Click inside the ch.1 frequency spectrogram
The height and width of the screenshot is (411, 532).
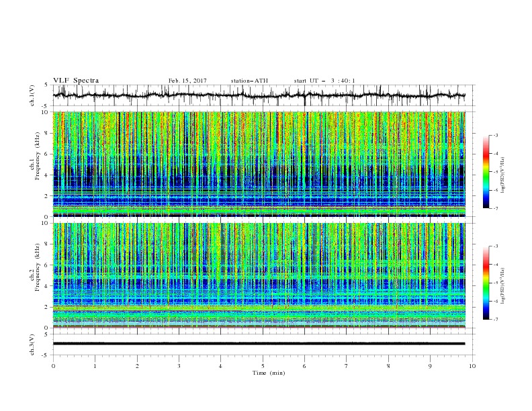259,164
